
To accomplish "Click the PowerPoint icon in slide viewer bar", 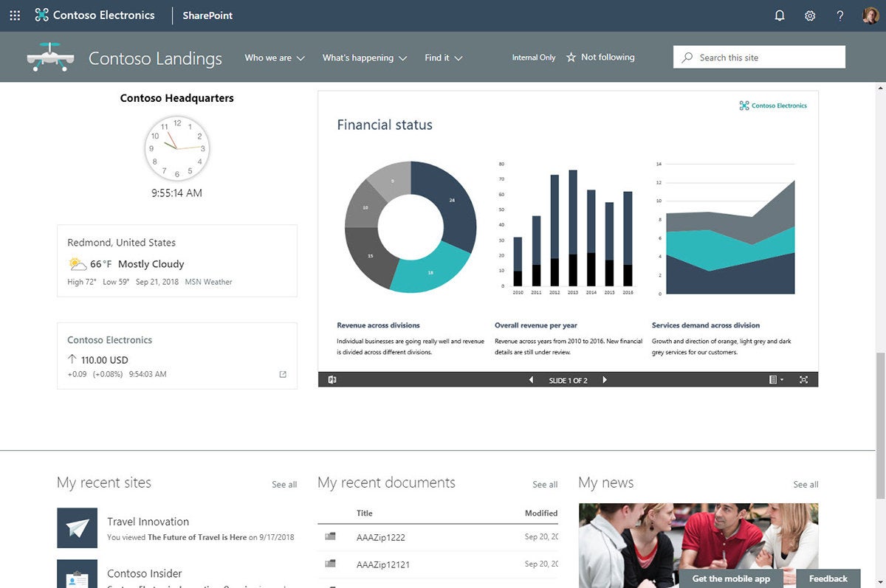I will coord(332,380).
